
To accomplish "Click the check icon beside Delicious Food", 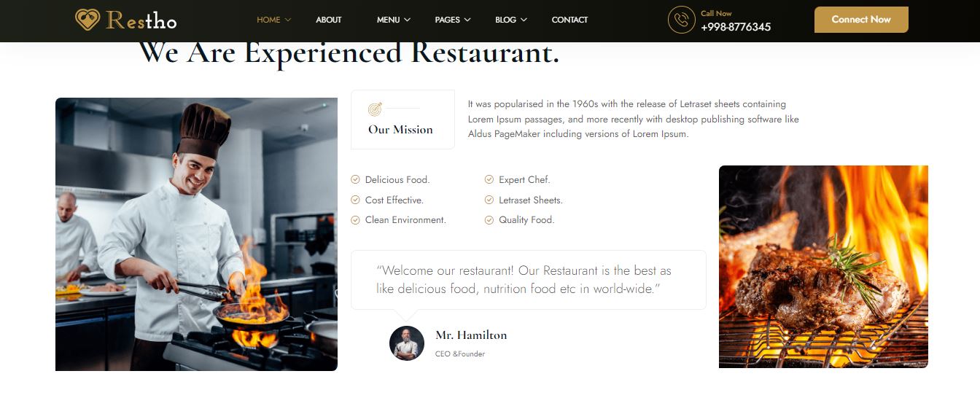I will (356, 179).
